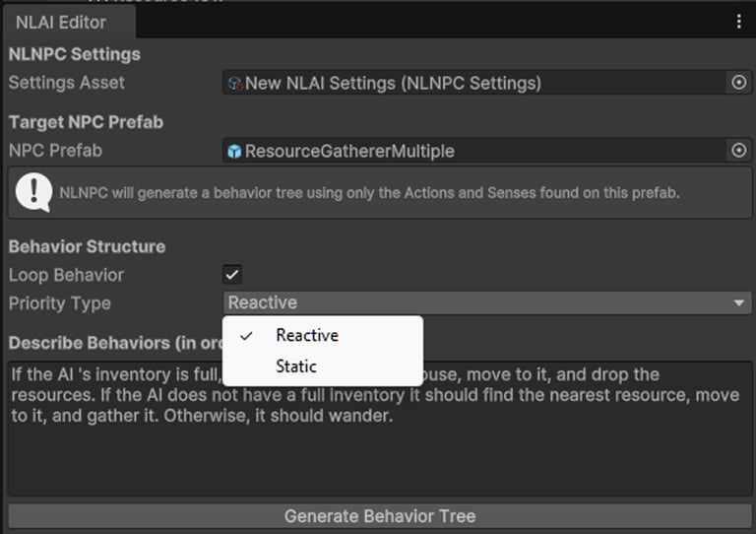
Task: Click the Settings Asset object picker circle
Action: [x=739, y=83]
